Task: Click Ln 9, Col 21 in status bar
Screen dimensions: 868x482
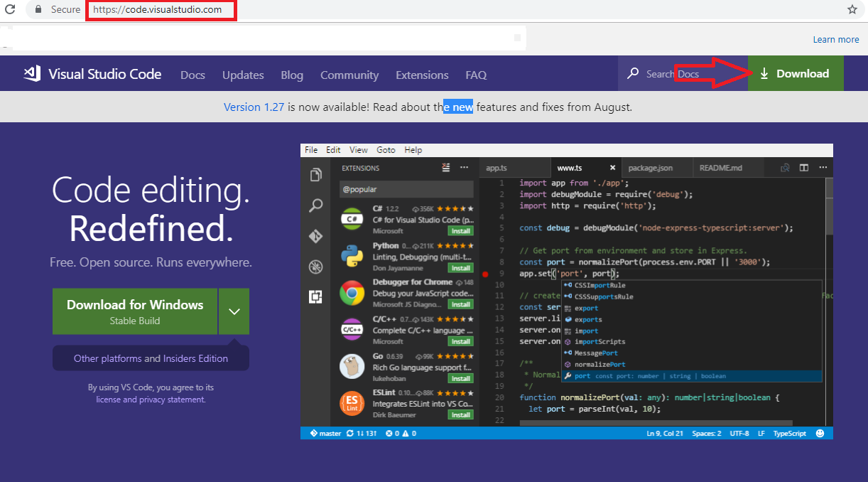Action: pos(665,433)
